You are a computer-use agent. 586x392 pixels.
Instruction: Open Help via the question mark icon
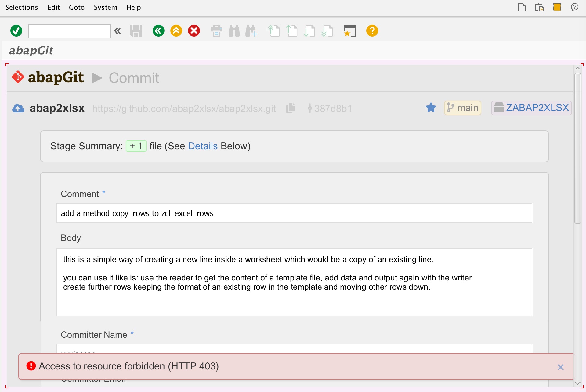pyautogui.click(x=372, y=30)
